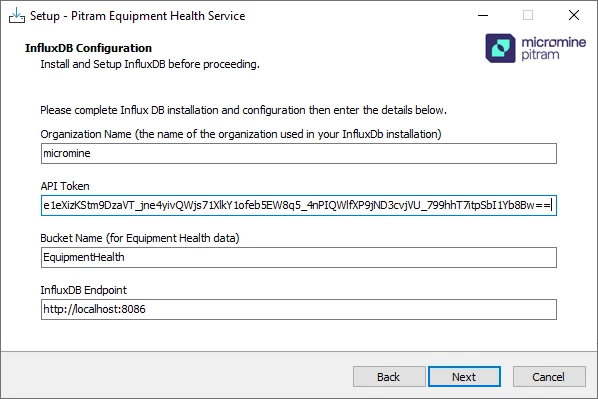
Task: Click the micromine pitram wordmark text
Action: coord(553,48)
